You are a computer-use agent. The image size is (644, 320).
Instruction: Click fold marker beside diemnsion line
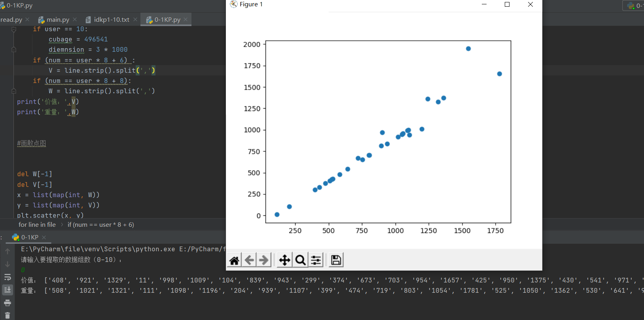coord(14,50)
